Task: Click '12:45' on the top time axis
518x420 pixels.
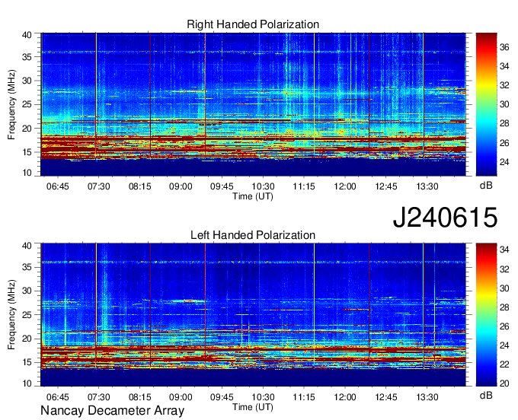Action: 386,186
